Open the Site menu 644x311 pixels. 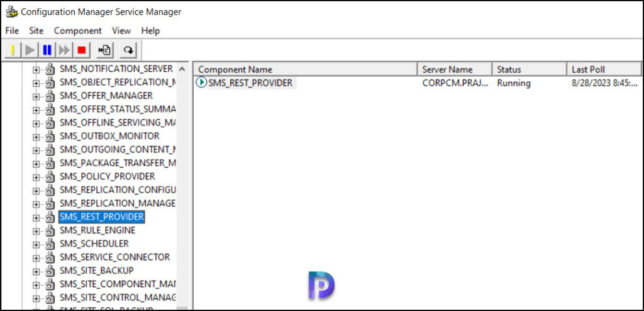pos(36,31)
